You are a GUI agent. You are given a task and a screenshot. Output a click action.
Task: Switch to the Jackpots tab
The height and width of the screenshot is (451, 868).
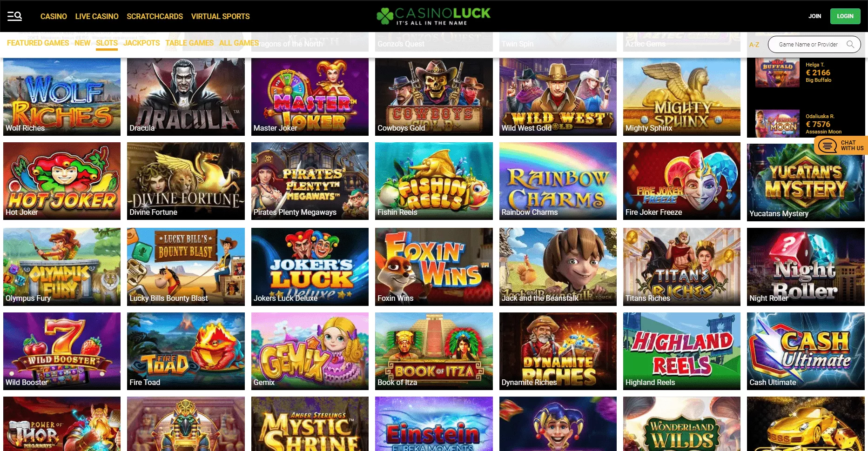pyautogui.click(x=141, y=43)
